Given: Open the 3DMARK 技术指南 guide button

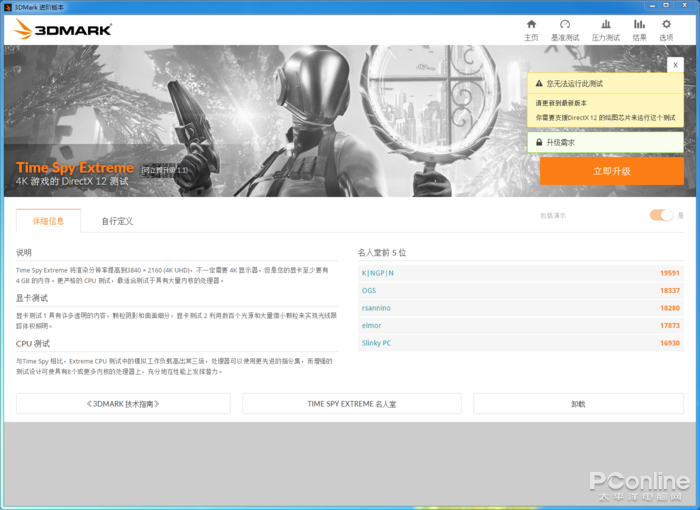Looking at the screenshot, I should [123, 404].
